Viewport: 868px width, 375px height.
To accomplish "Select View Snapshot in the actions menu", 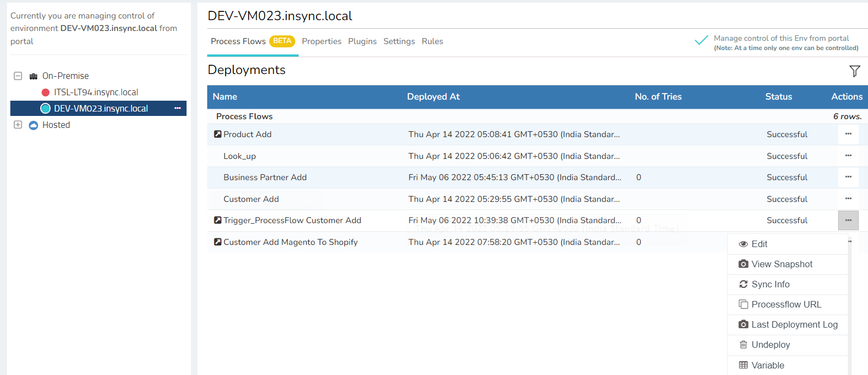I will pos(782,265).
